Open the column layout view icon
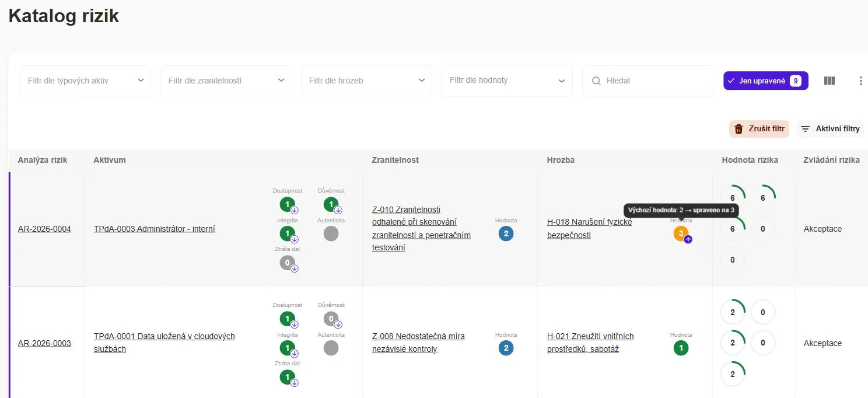Image resolution: width=868 pixels, height=398 pixels. click(x=829, y=81)
